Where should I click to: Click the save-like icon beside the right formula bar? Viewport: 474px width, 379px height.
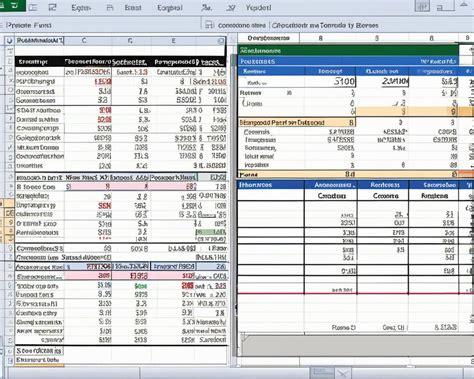tap(209, 25)
